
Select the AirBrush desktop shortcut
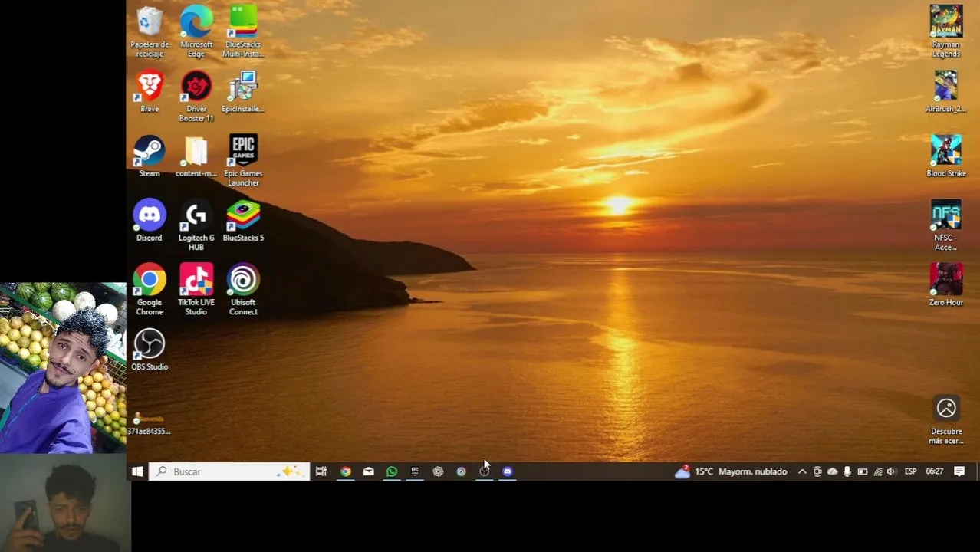[x=946, y=91]
